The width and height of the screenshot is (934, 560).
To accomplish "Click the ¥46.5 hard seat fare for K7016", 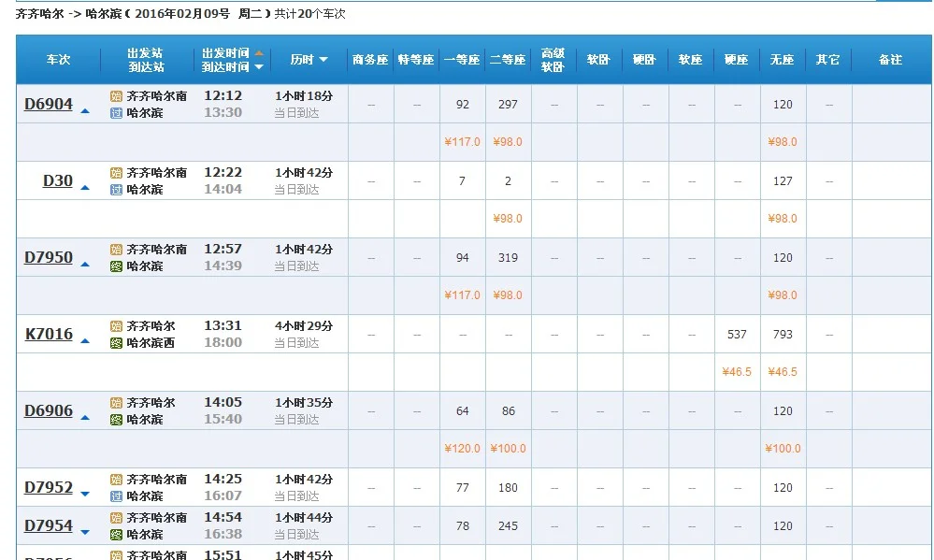I will (736, 371).
